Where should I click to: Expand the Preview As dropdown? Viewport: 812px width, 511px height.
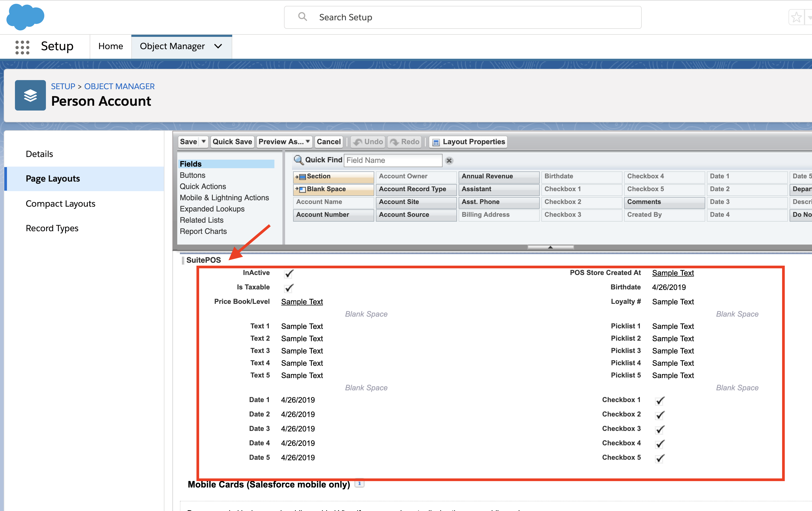308,142
